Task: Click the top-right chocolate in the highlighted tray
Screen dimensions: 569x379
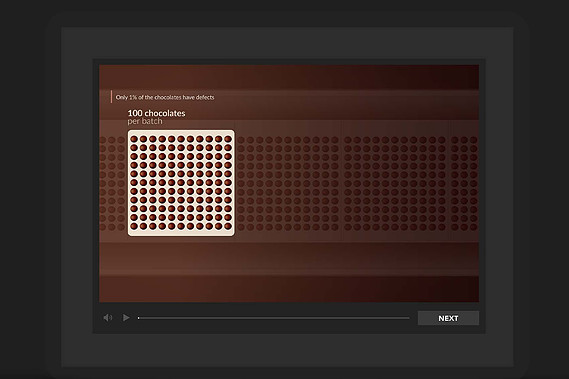Action: click(x=228, y=139)
